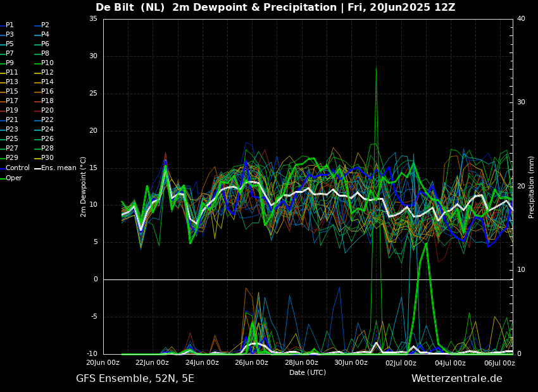Click the P10 legend entry
This screenshot has height=392, width=538.
(47, 63)
